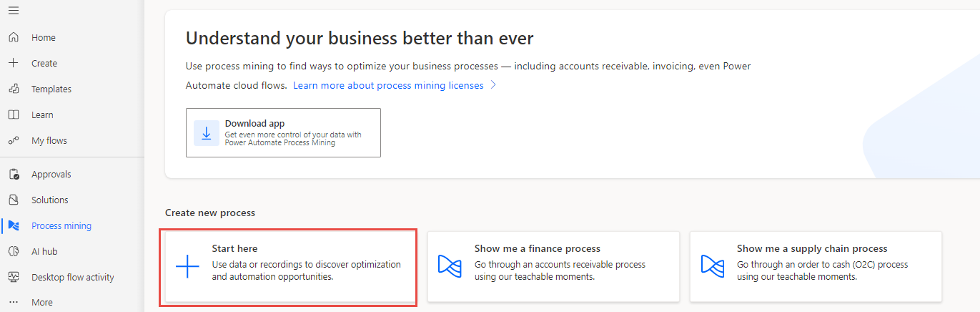The image size is (980, 312).
Task: Open Show me a finance process card
Action: (x=553, y=266)
